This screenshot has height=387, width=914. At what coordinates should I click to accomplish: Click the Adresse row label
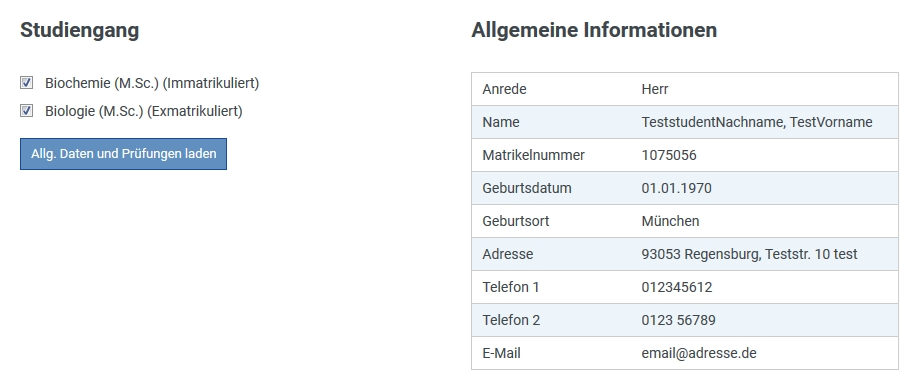(508, 254)
